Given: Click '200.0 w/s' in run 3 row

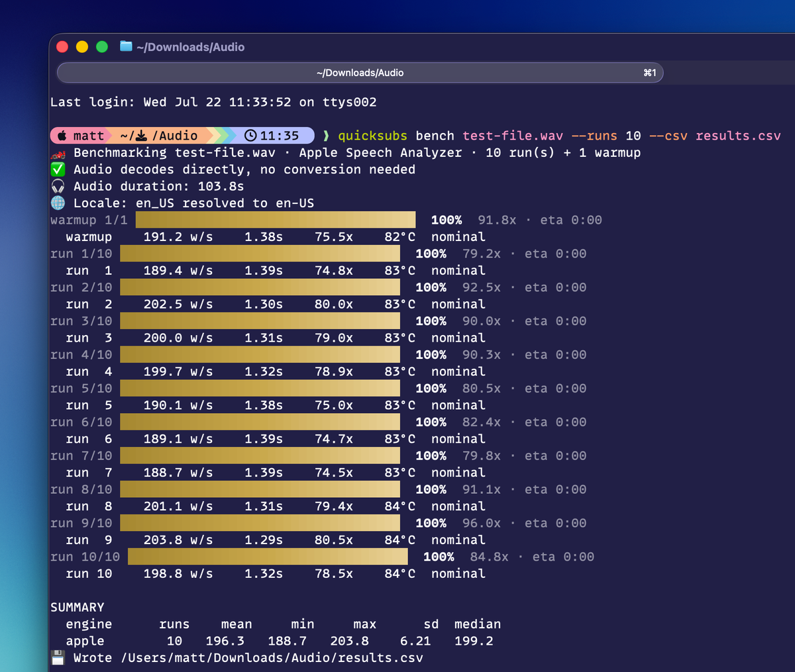Looking at the screenshot, I should pos(178,338).
